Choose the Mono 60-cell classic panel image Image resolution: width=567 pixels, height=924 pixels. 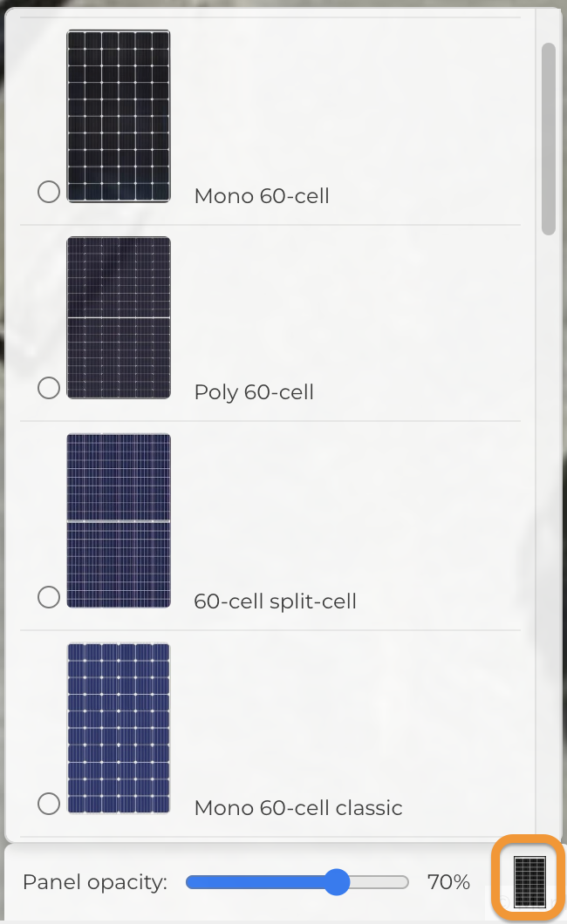[119, 729]
